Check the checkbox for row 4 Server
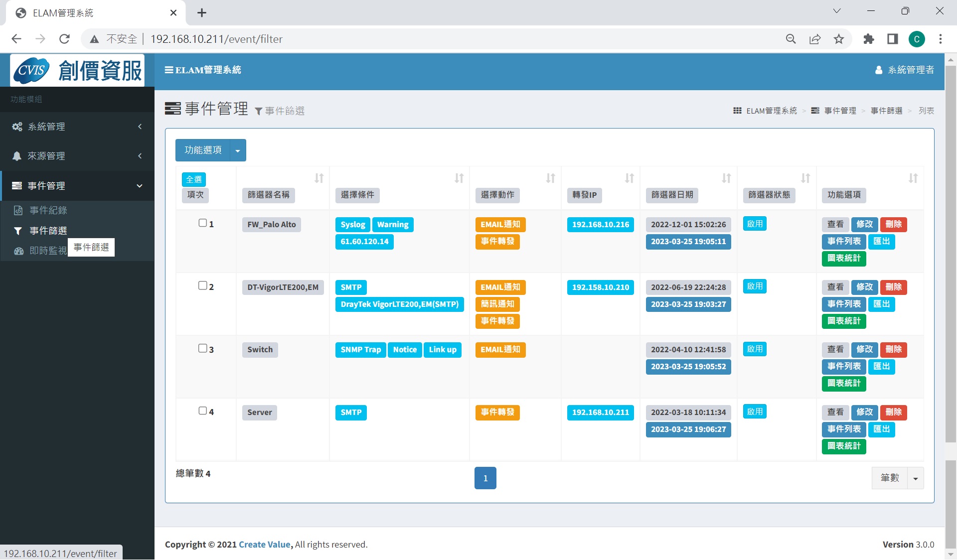The width and height of the screenshot is (957, 560). click(x=203, y=411)
